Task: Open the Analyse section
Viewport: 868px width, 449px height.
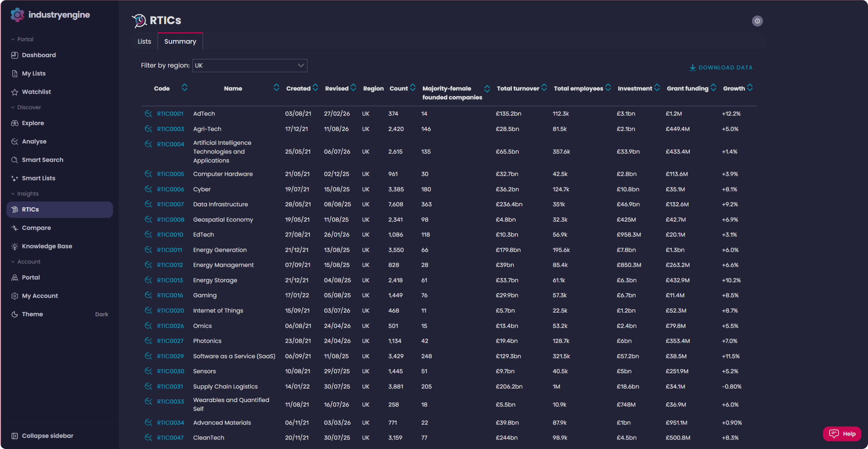Action: pos(59,142)
